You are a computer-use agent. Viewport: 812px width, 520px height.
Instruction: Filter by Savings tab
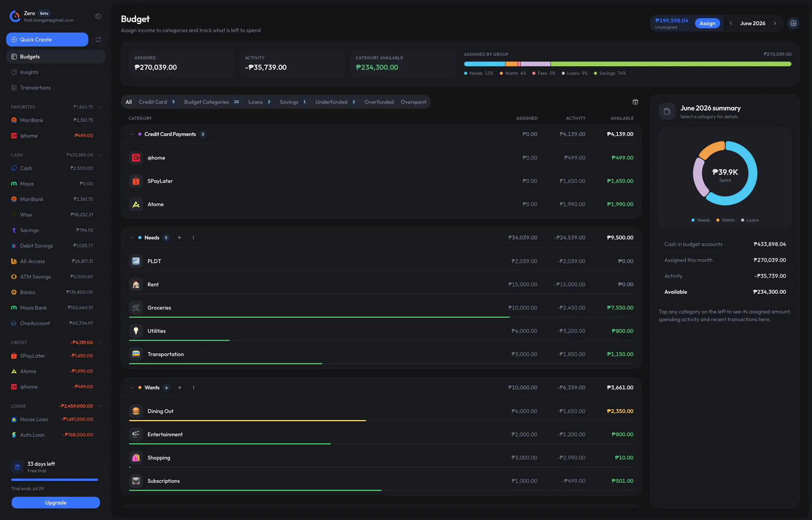point(293,102)
